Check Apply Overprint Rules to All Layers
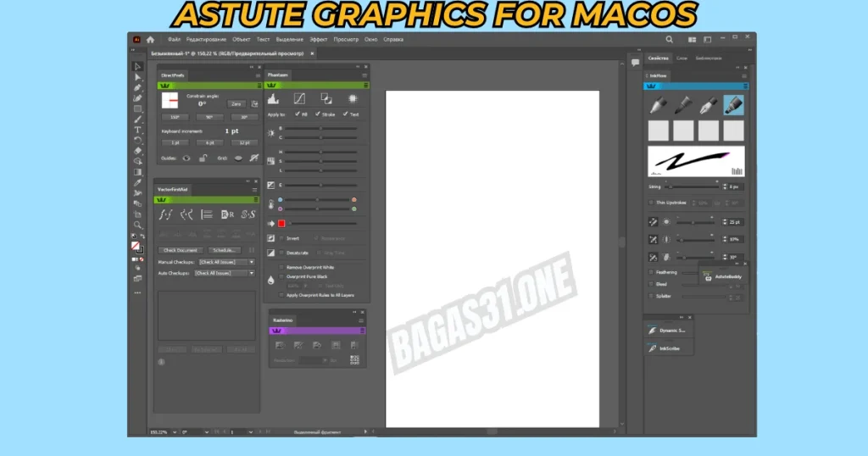This screenshot has height=456, width=868. [x=281, y=296]
